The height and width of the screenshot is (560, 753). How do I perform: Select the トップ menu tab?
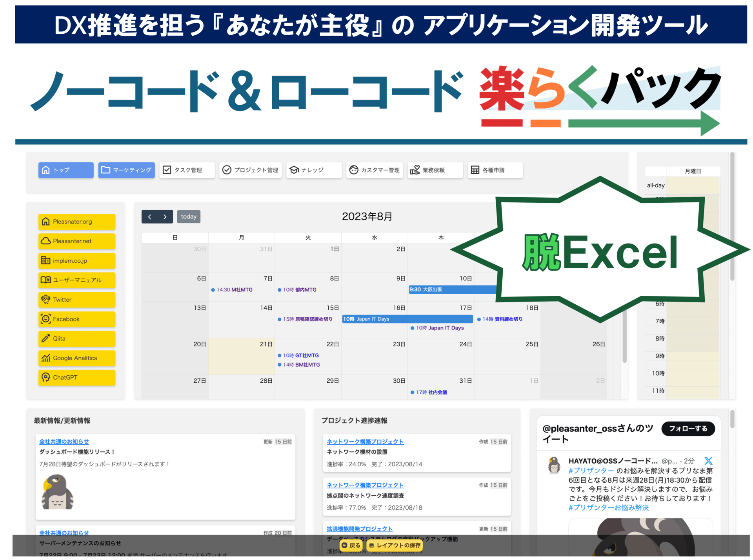pyautogui.click(x=66, y=170)
